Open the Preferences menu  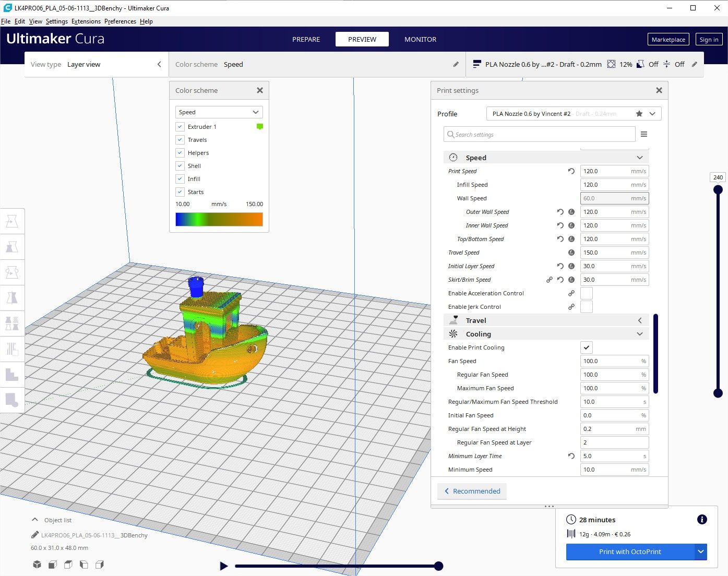[120, 21]
